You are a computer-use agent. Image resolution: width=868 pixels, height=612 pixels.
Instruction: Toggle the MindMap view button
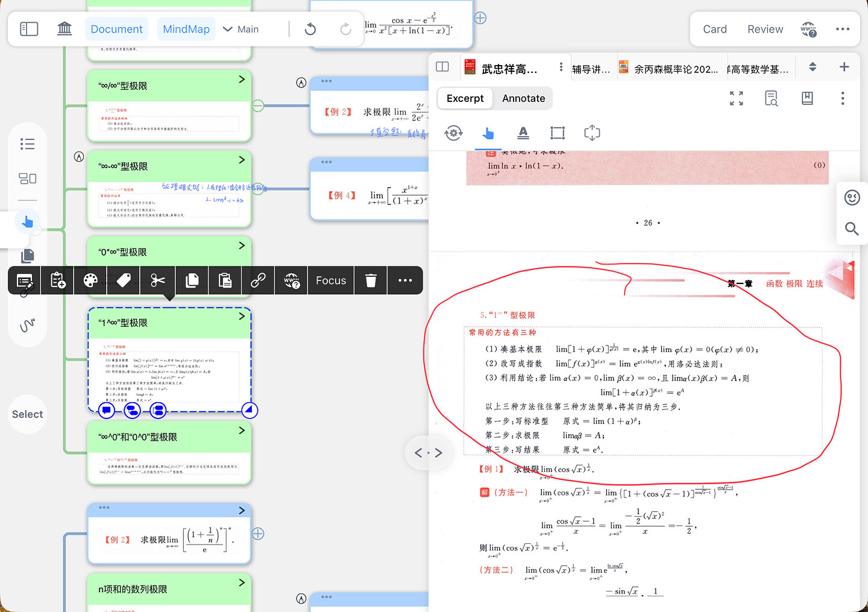click(x=186, y=29)
